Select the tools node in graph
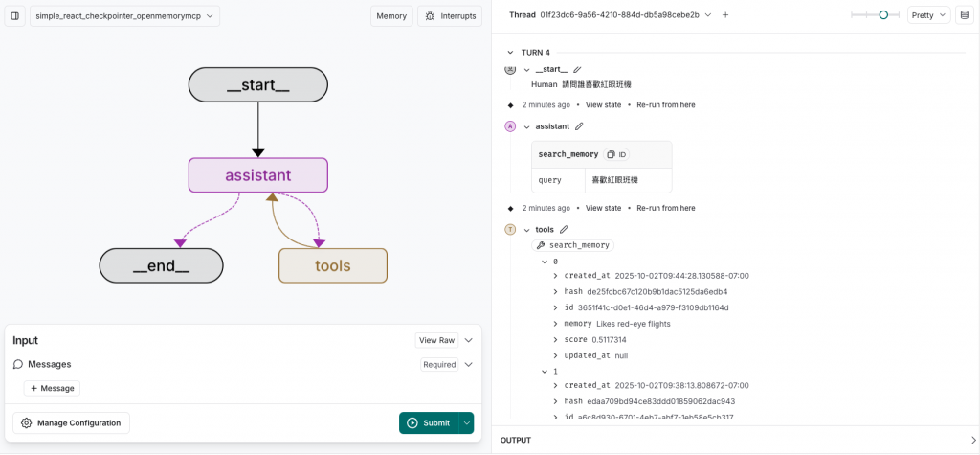The width and height of the screenshot is (980, 455). 332,265
